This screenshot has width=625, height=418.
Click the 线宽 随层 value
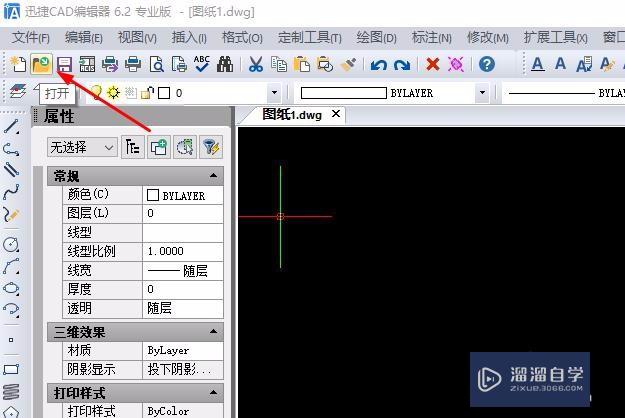tap(183, 271)
